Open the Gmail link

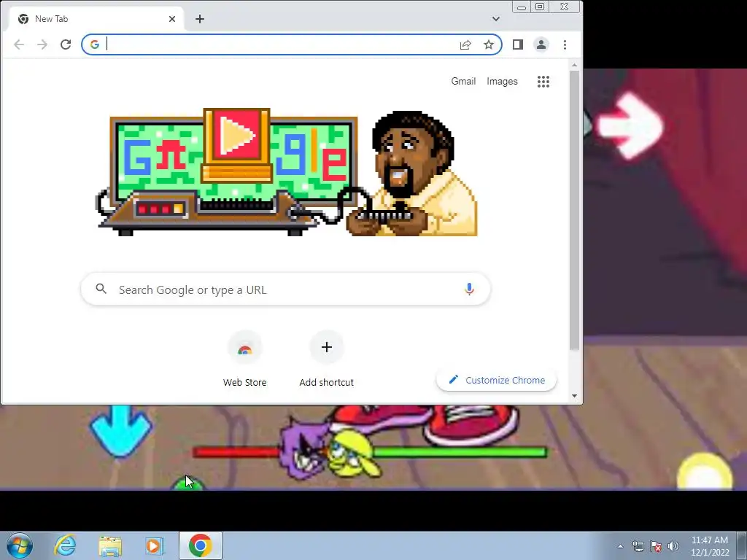(463, 82)
